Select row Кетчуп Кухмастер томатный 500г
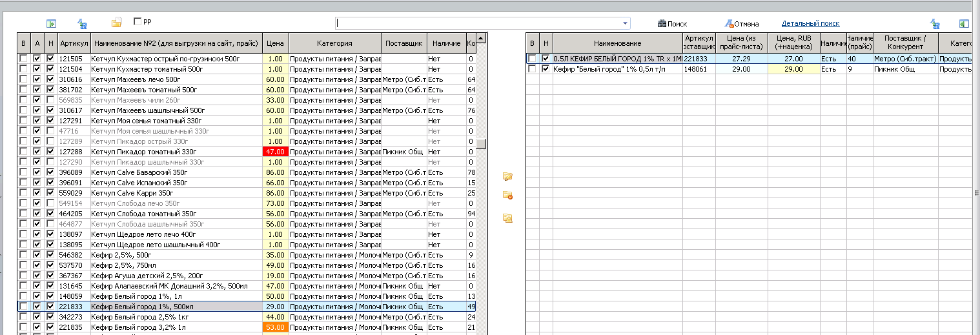980x335 pixels. (247, 69)
